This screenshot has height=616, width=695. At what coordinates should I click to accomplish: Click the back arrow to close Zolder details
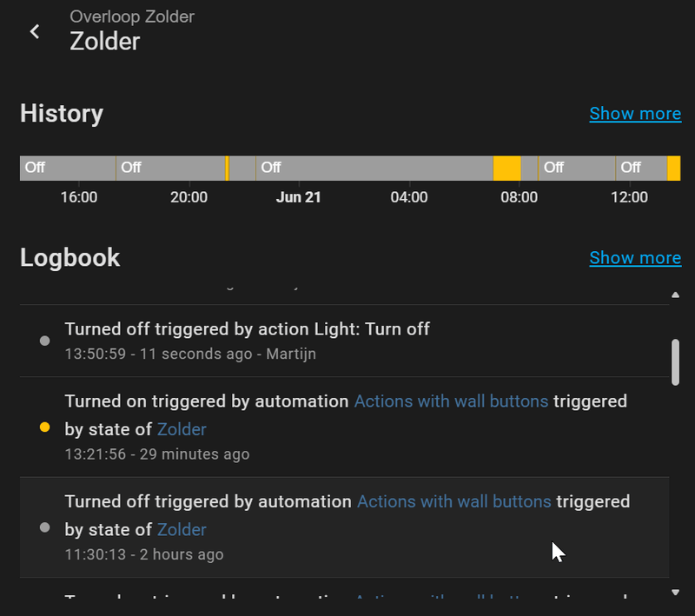point(35,30)
